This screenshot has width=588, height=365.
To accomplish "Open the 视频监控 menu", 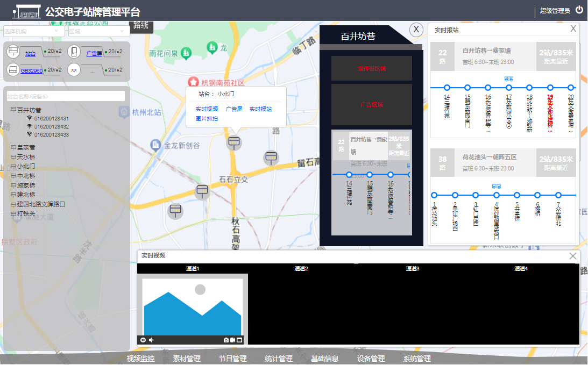I will pos(140,359).
